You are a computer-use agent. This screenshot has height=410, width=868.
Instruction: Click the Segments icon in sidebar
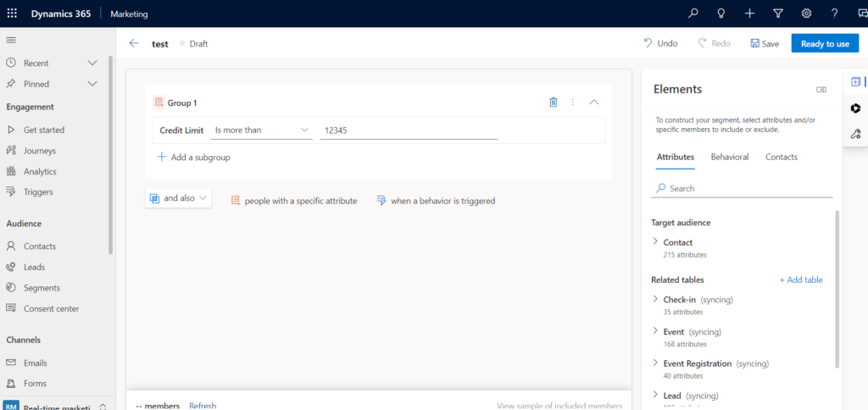point(11,288)
